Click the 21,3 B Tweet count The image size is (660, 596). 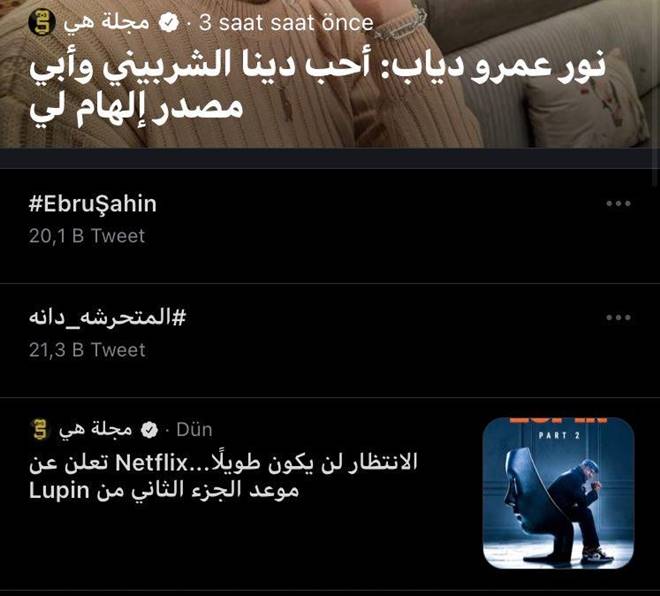pyautogui.click(x=87, y=350)
